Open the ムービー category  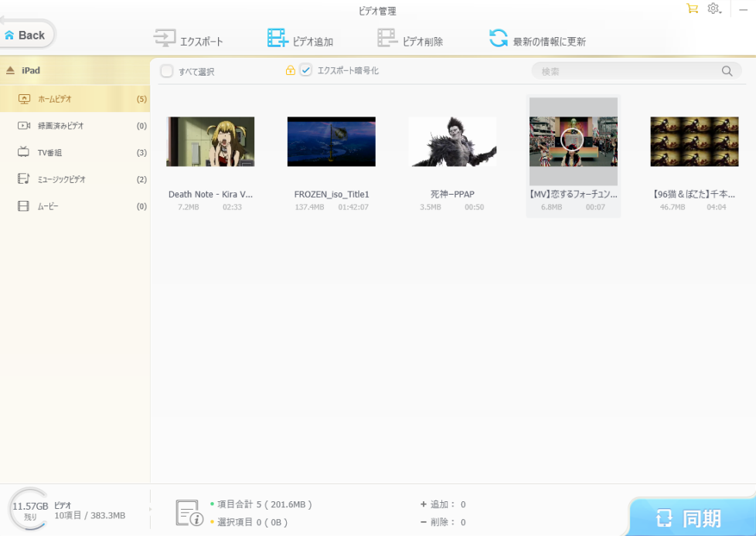pos(75,206)
